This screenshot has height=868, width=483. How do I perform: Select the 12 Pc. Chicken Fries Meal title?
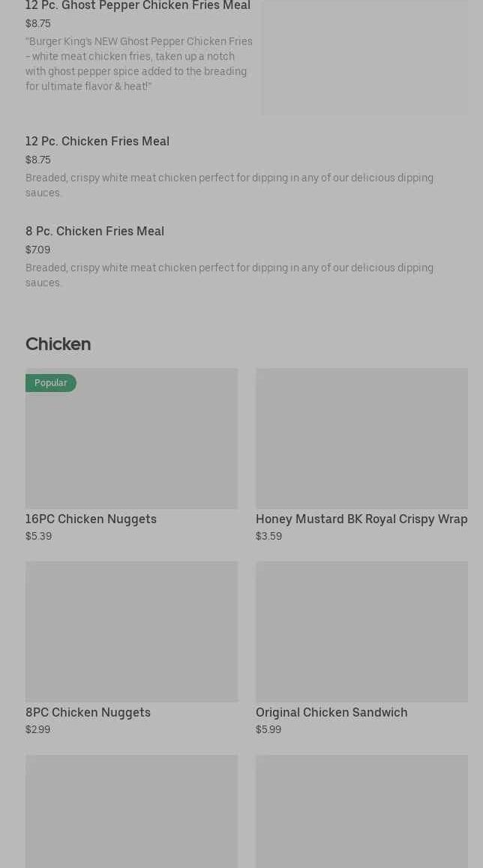pos(97,141)
